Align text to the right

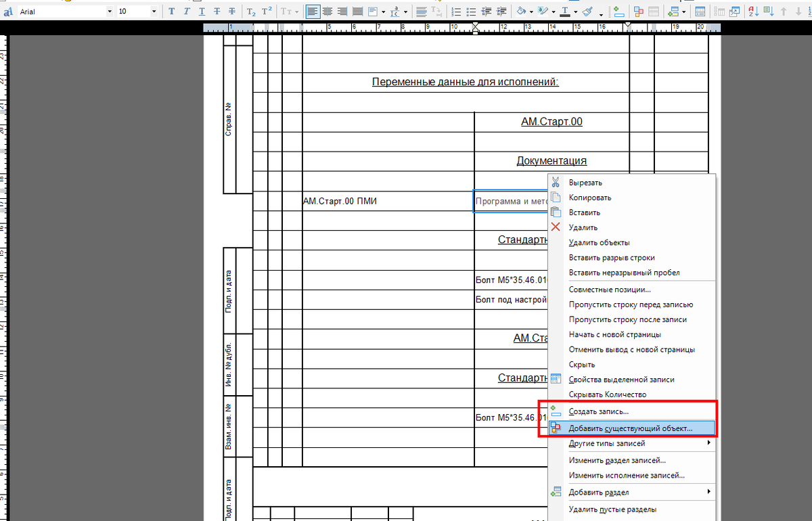click(342, 12)
